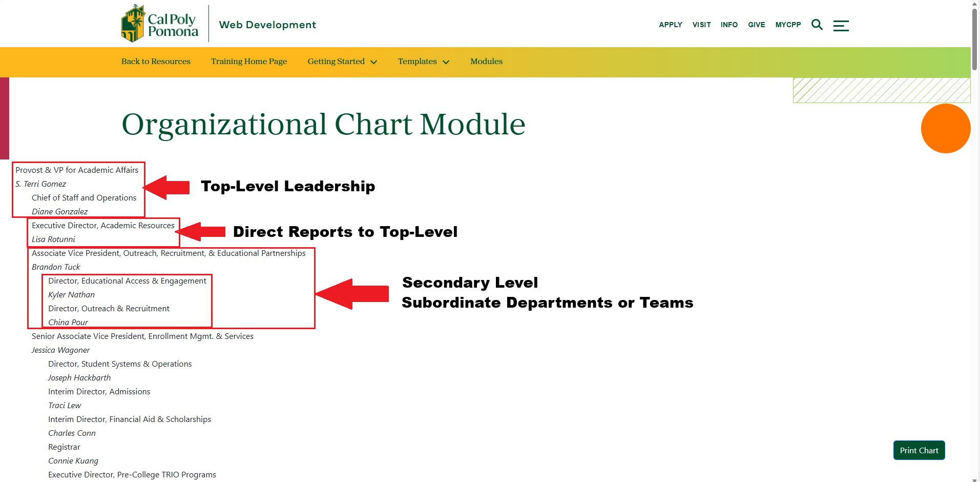Expand the Getting Started dropdown chevron
The height and width of the screenshot is (482, 980).
[x=374, y=62]
